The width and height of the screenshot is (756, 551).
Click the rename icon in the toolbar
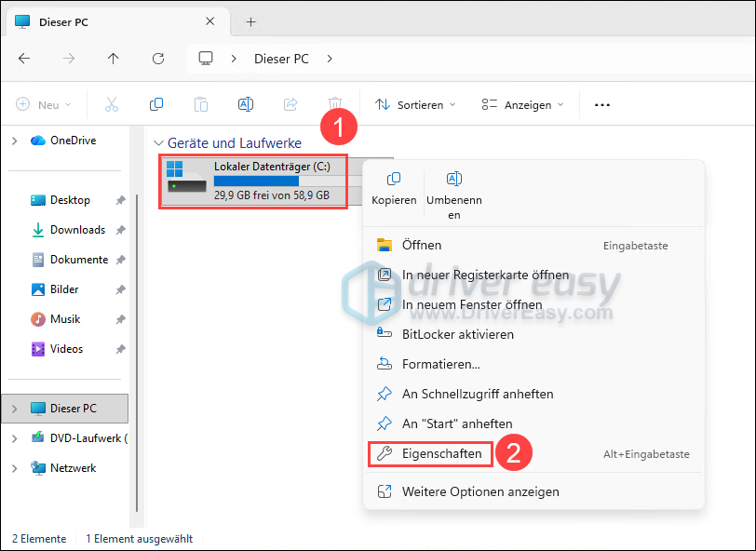246,104
